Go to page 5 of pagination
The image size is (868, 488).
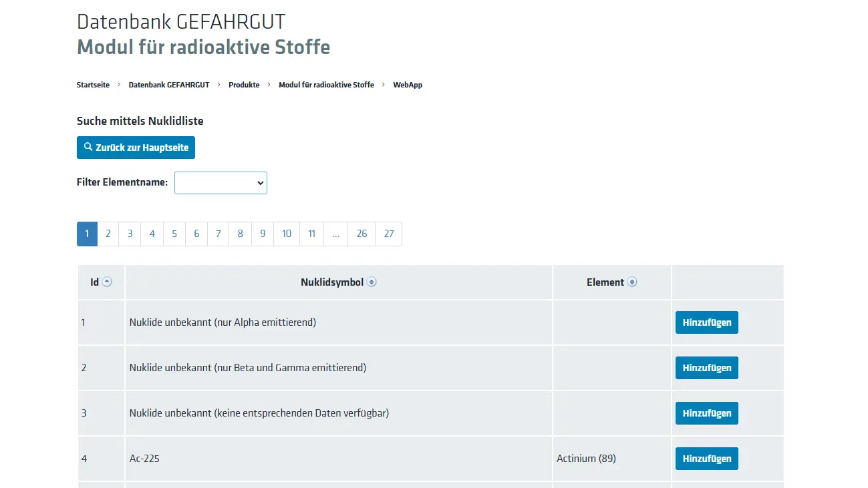click(x=174, y=234)
